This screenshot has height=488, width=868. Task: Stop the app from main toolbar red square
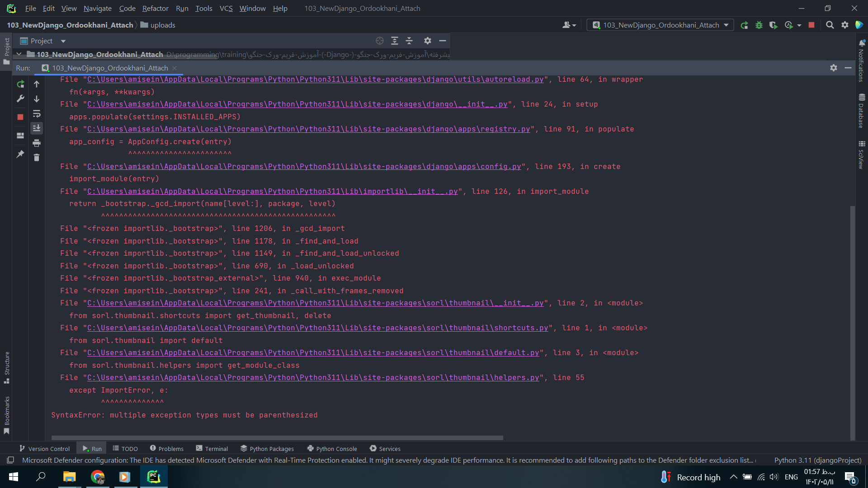click(x=811, y=25)
